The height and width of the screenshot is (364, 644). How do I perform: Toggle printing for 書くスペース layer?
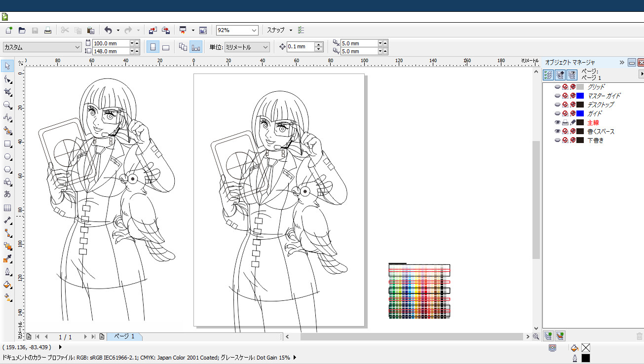coord(565,131)
